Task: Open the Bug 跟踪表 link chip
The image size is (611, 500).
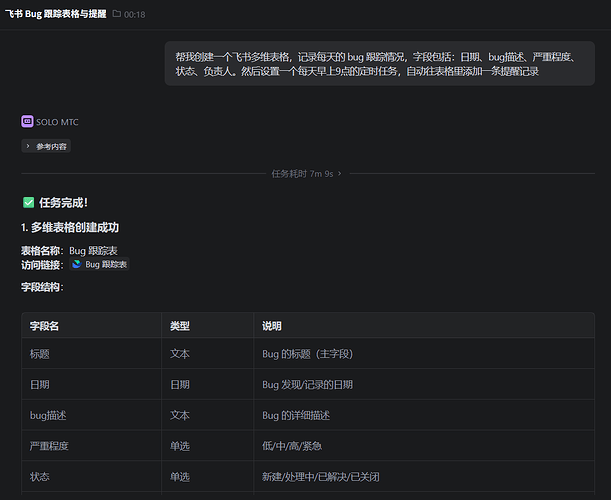Action: click(x=99, y=264)
